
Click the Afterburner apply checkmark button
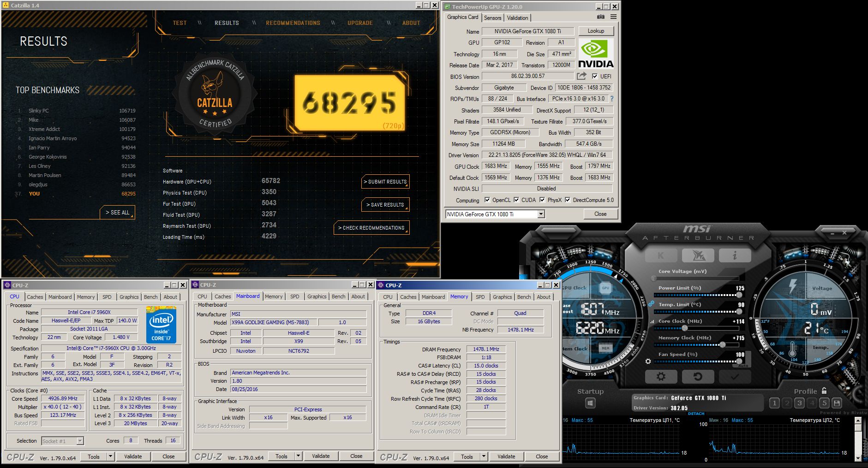point(735,377)
